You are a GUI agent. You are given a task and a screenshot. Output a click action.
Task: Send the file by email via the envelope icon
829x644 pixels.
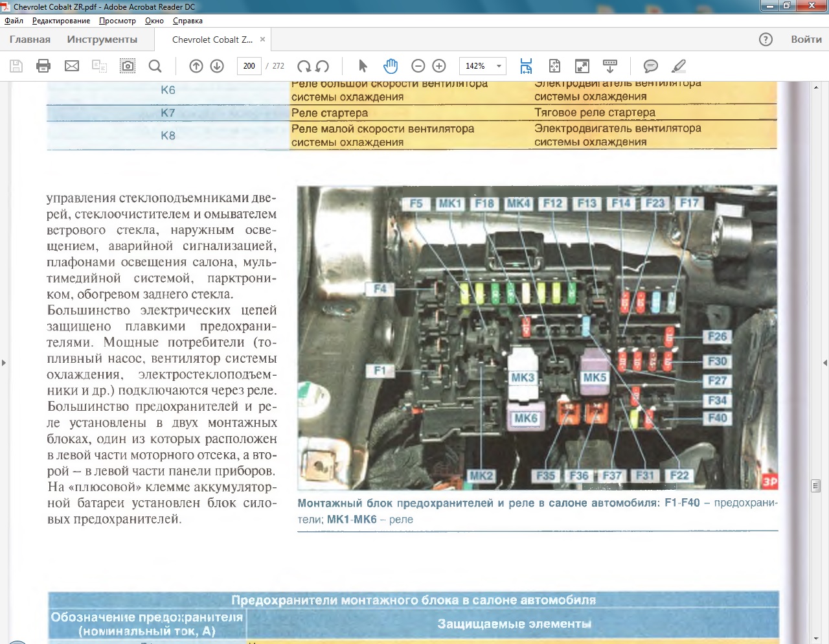(x=72, y=66)
